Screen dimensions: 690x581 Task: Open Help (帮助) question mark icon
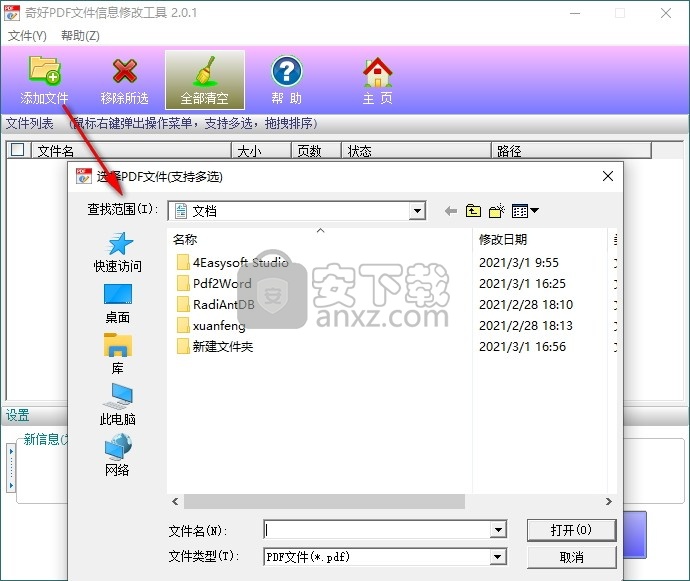[x=286, y=71]
